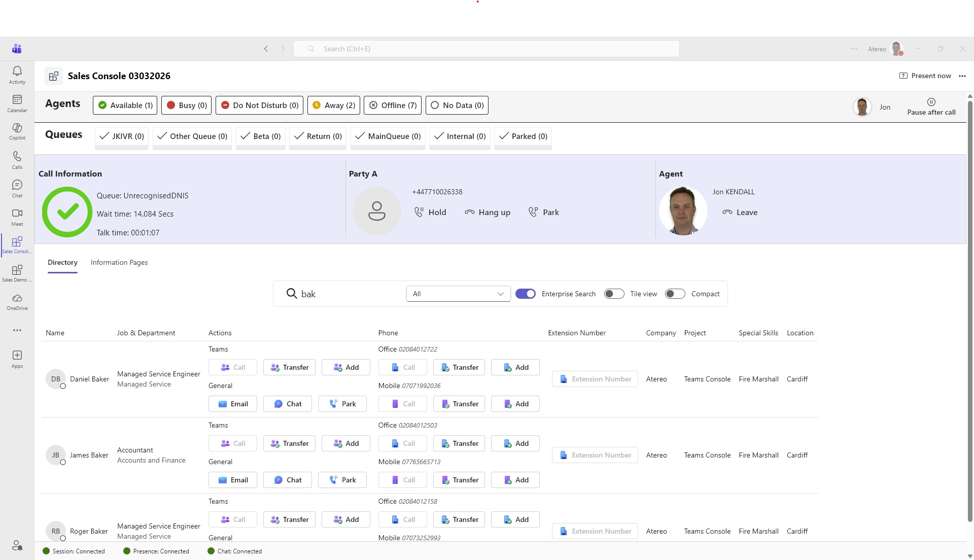Enable the Tile view toggle
Screen dimensions: 974x560
pos(614,294)
